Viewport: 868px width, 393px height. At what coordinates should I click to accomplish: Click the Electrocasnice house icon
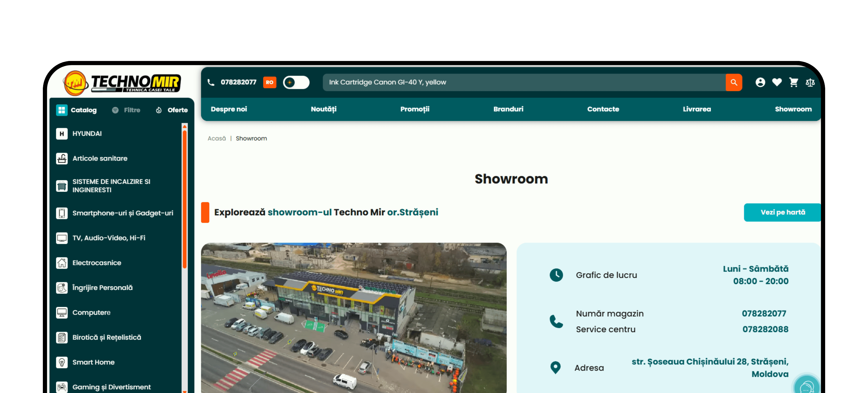click(x=62, y=263)
